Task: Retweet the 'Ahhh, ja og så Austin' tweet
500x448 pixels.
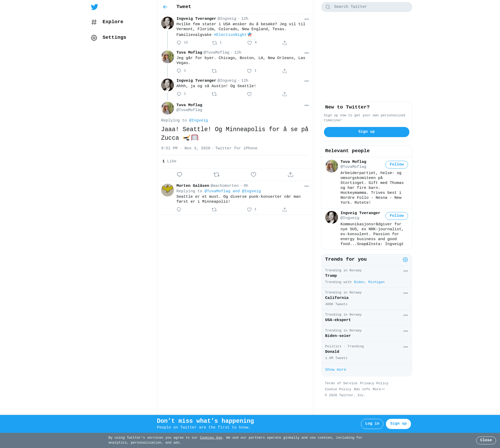Action: click(x=214, y=94)
